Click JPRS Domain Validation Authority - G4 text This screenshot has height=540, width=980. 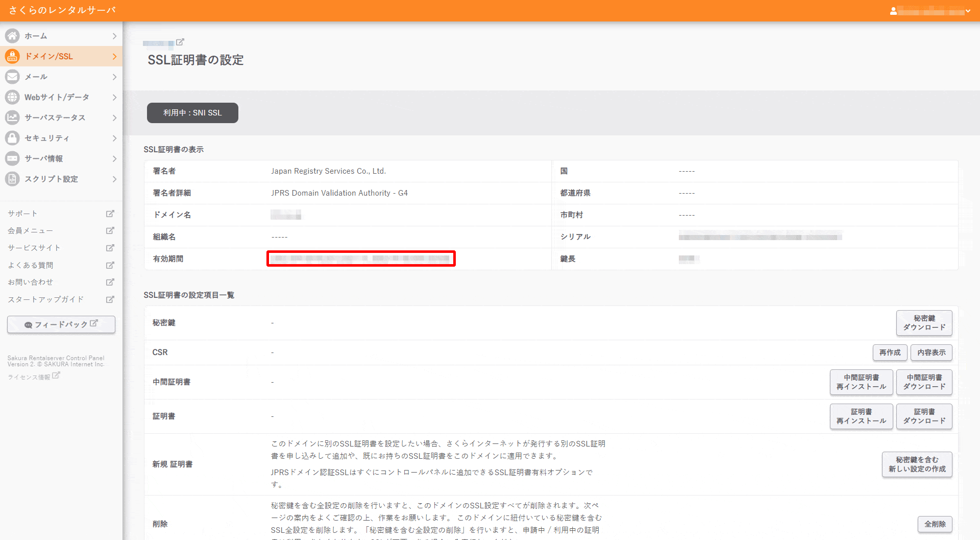339,193
